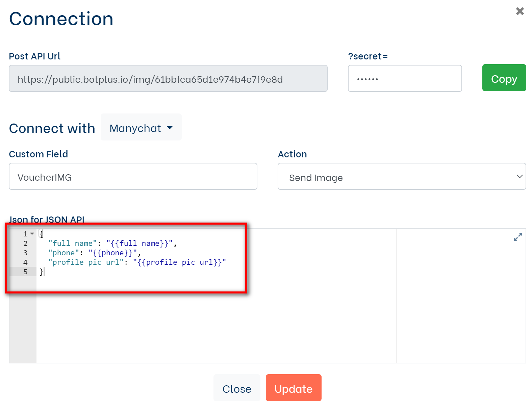Click the "full name" key in JSON
532x410 pixels.
pyautogui.click(x=72, y=244)
